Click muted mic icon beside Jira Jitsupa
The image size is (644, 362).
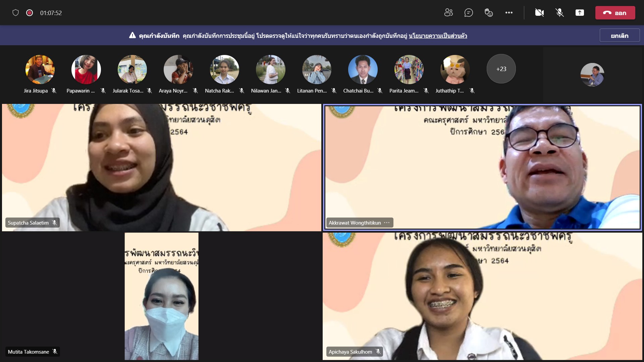coord(54,91)
